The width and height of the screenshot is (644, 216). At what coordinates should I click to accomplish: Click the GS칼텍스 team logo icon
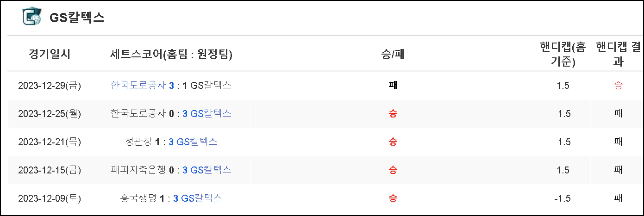point(31,16)
